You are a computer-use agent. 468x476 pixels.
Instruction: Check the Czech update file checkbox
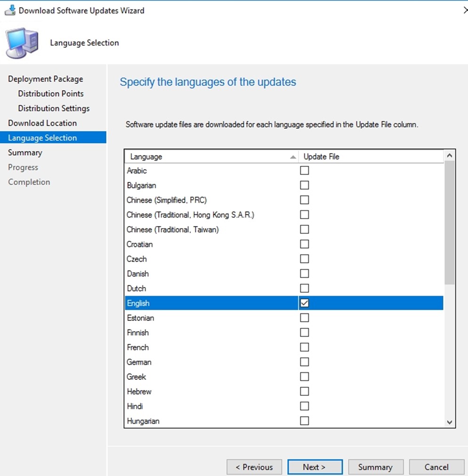pos(304,259)
